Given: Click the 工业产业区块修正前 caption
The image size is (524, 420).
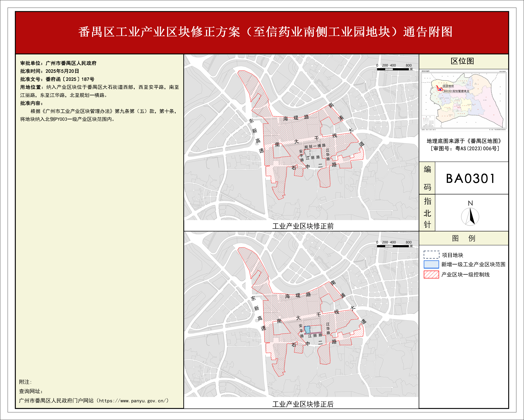Looking at the screenshot, I should [x=303, y=226].
